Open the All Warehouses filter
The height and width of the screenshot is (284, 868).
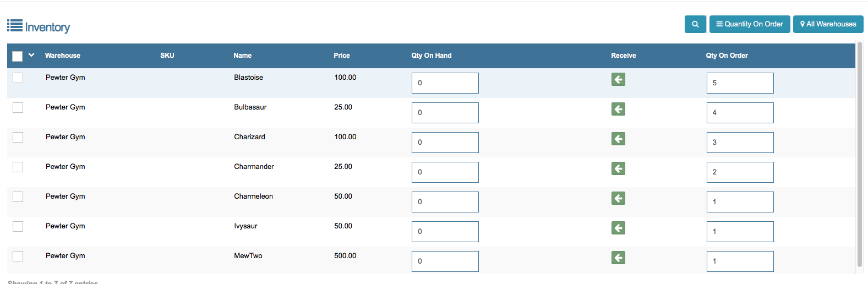[x=828, y=24]
